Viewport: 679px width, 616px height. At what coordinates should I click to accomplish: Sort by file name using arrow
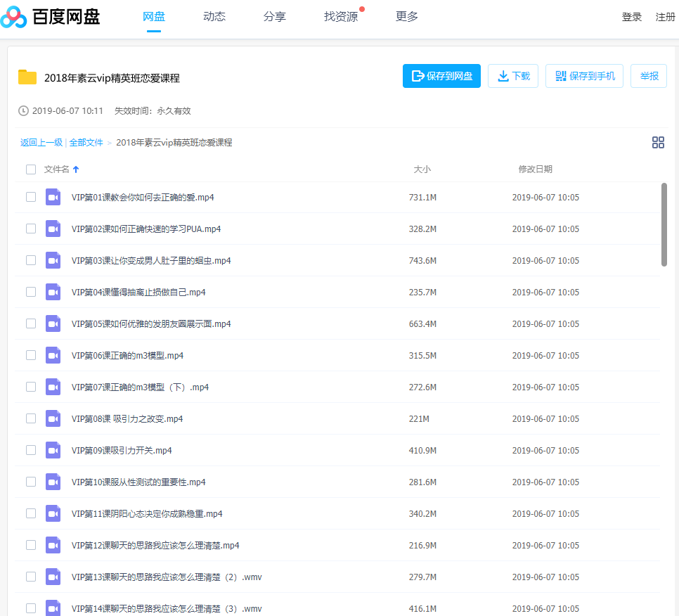(76, 169)
